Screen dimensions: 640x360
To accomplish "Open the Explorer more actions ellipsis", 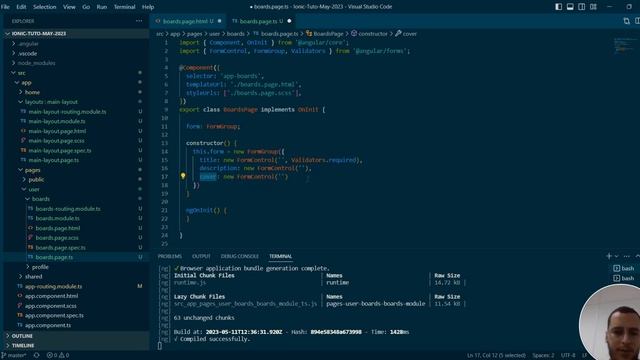I will [x=139, y=21].
